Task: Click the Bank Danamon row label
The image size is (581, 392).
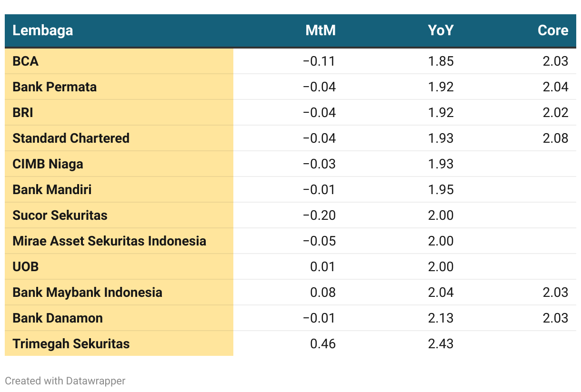Action: 58,318
